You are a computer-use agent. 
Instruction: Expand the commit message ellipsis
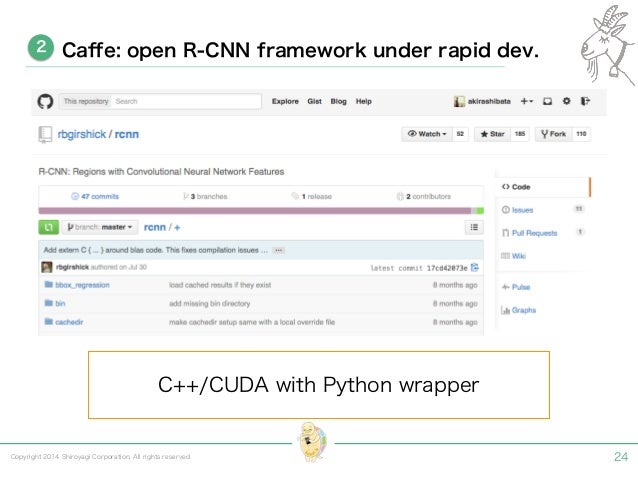[x=279, y=250]
